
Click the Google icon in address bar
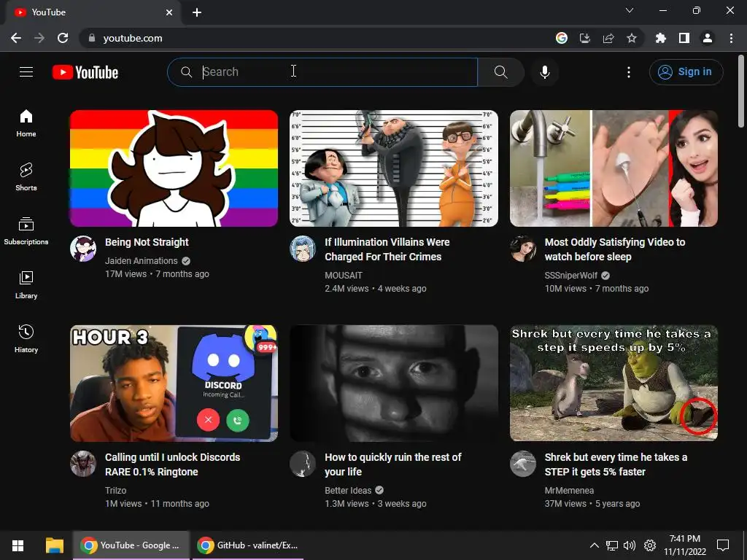click(562, 38)
